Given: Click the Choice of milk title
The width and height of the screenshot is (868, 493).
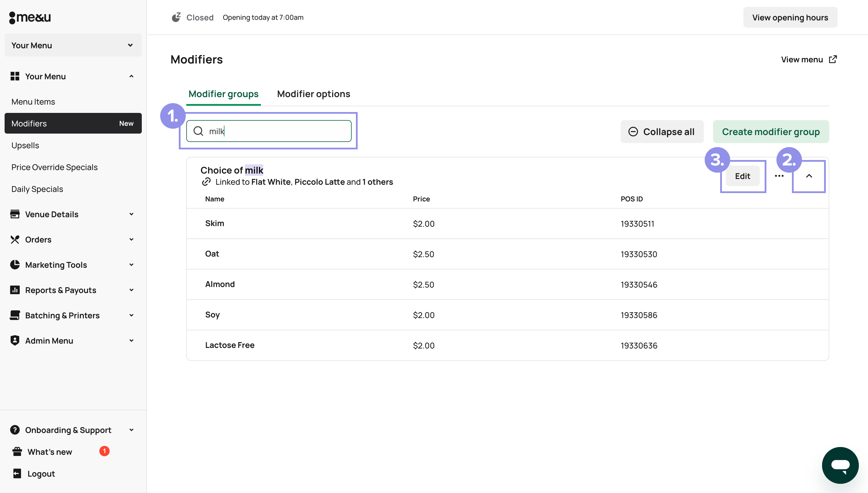Looking at the screenshot, I should coord(232,170).
